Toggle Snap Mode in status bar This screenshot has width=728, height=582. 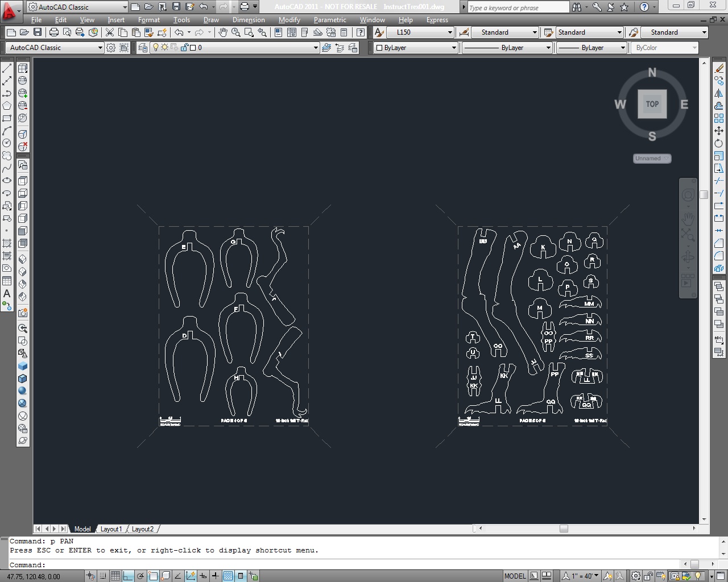103,576
